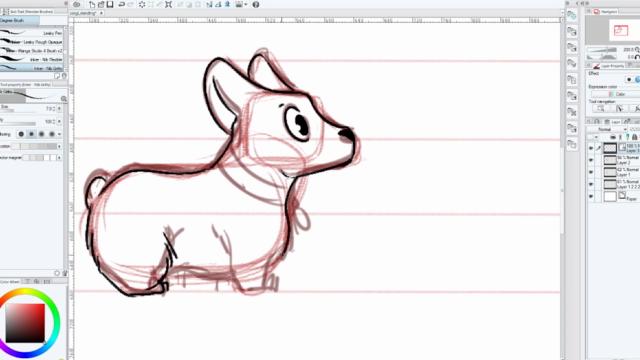Click the Open file folder icon
This screenshot has width=640, height=360.
click(x=101, y=4)
